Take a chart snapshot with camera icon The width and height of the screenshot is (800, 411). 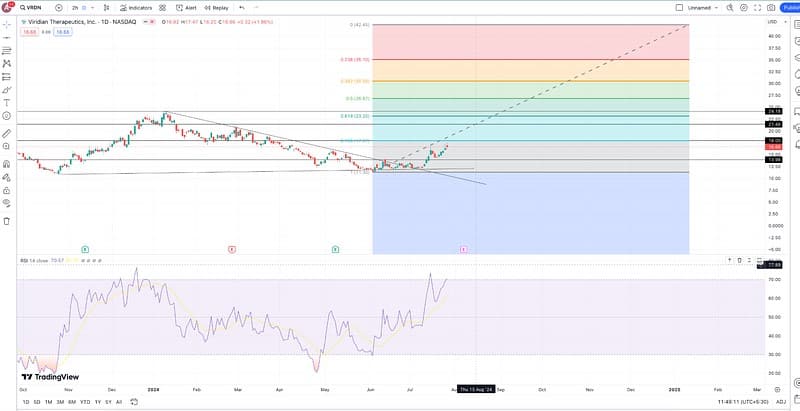770,7
